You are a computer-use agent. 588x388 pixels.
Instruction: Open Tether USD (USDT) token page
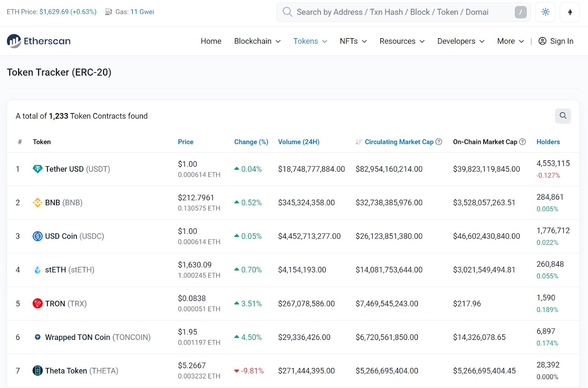pos(78,169)
